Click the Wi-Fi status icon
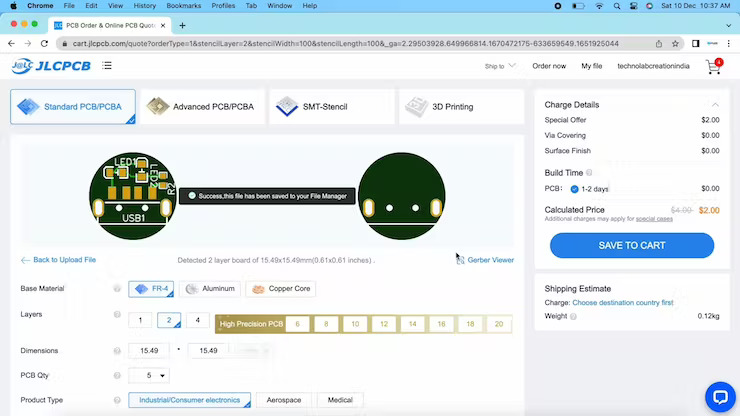This screenshot has width=740, height=416. (x=599, y=6)
